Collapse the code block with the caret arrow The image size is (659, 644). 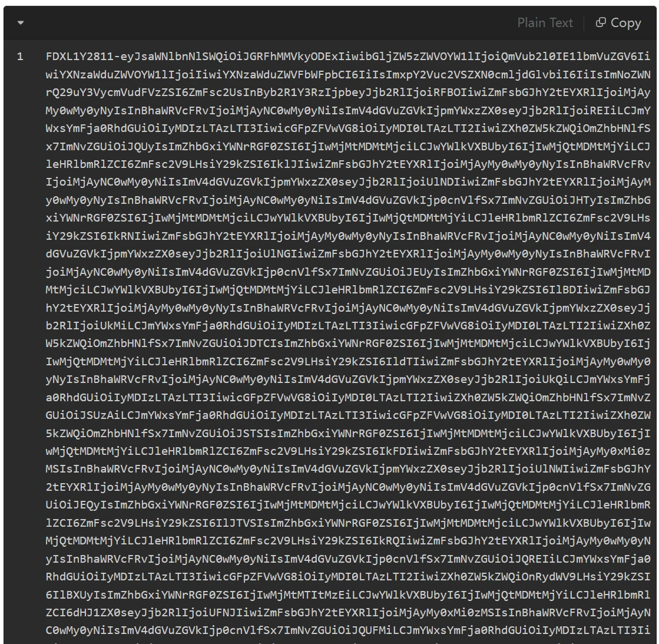[x=21, y=23]
